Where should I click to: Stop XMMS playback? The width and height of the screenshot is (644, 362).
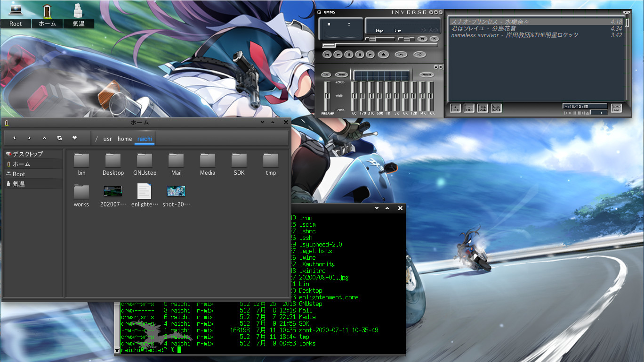point(360,55)
